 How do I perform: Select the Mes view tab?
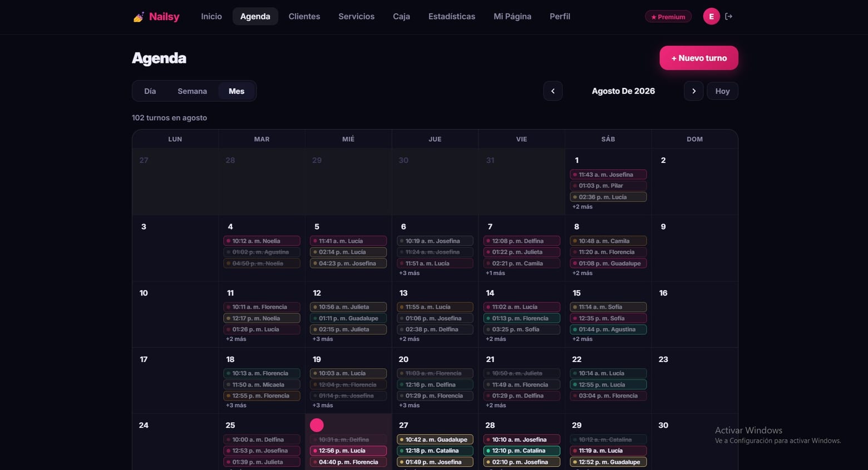(x=236, y=91)
